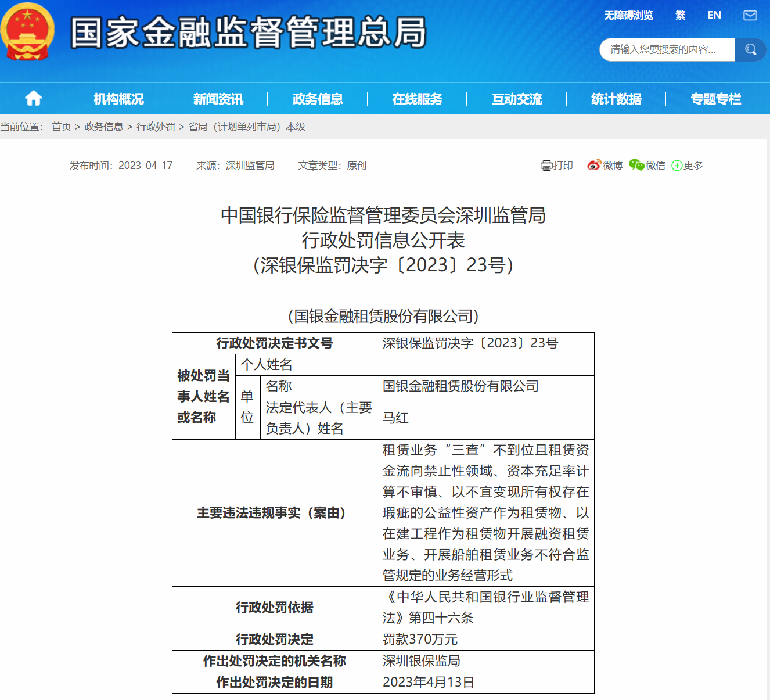Click the search magnifier button
This screenshot has width=770, height=700.
coord(750,49)
